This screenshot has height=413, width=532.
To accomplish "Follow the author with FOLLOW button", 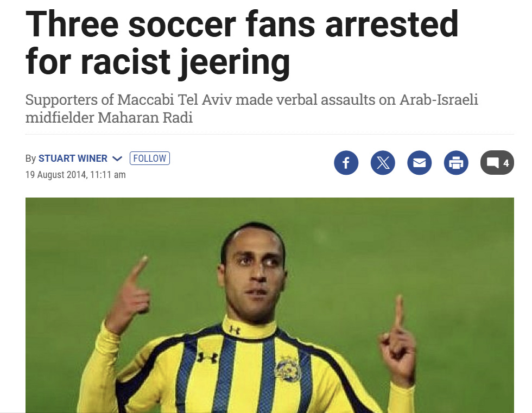I will [150, 158].
